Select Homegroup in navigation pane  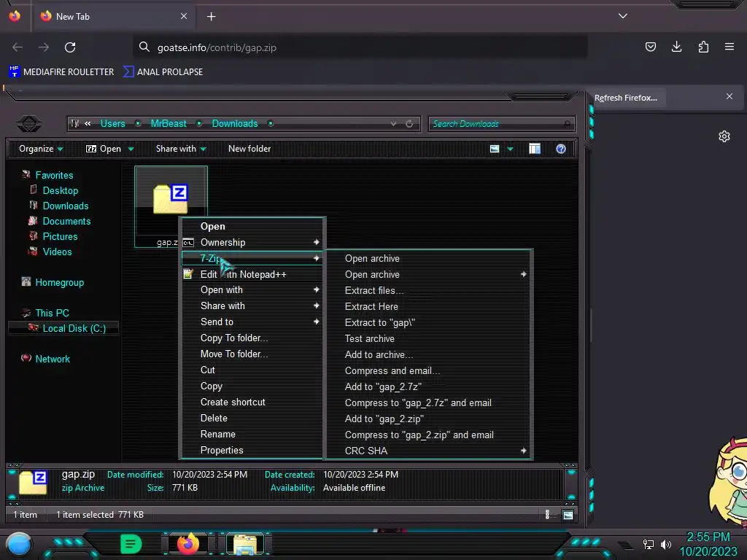(x=60, y=283)
